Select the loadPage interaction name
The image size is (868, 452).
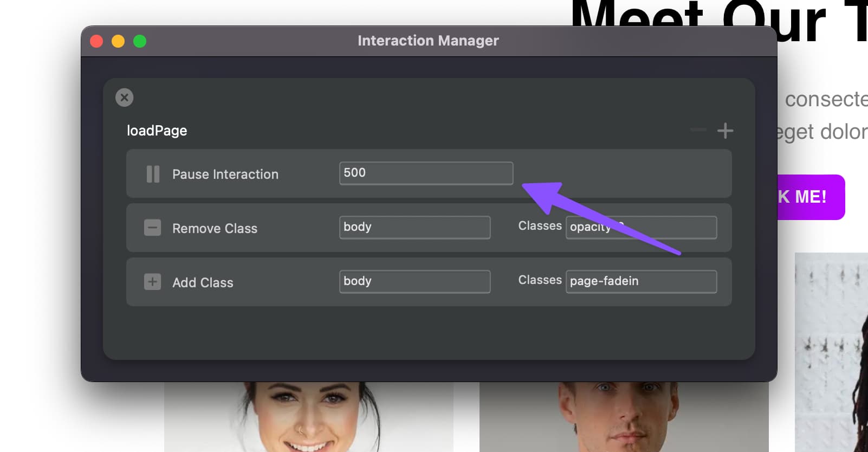(x=157, y=131)
